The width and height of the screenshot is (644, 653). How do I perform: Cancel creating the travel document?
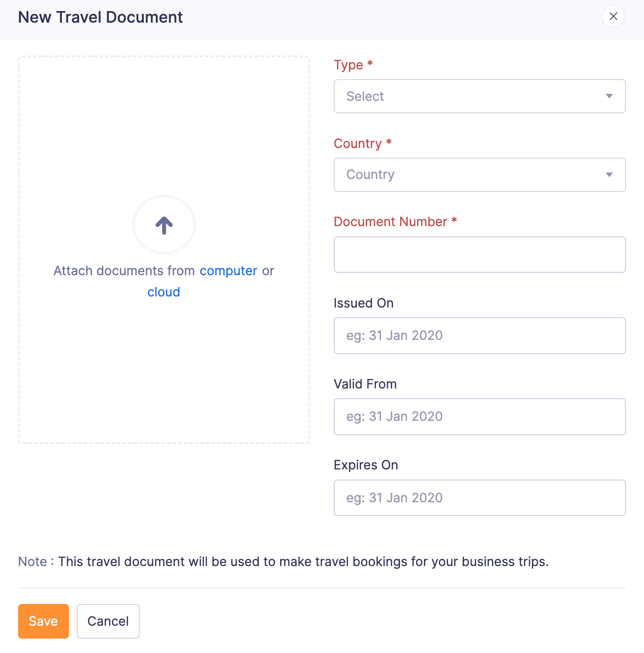point(108,621)
